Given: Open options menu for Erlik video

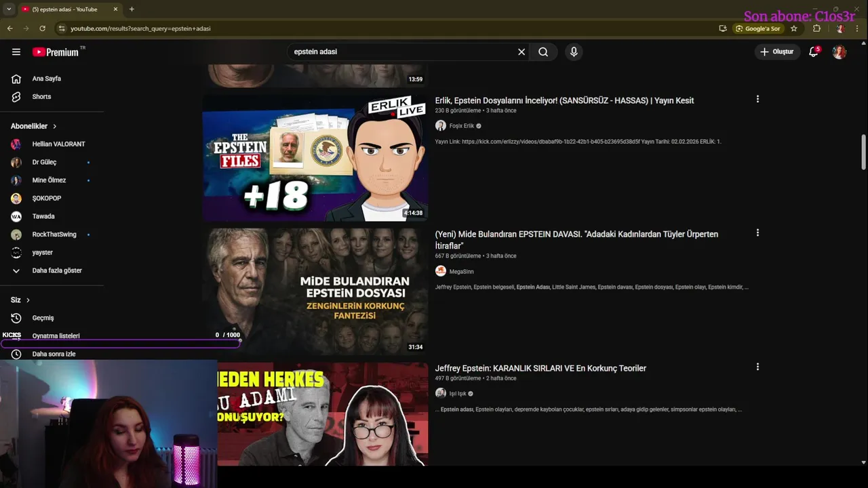Looking at the screenshot, I should click(757, 99).
